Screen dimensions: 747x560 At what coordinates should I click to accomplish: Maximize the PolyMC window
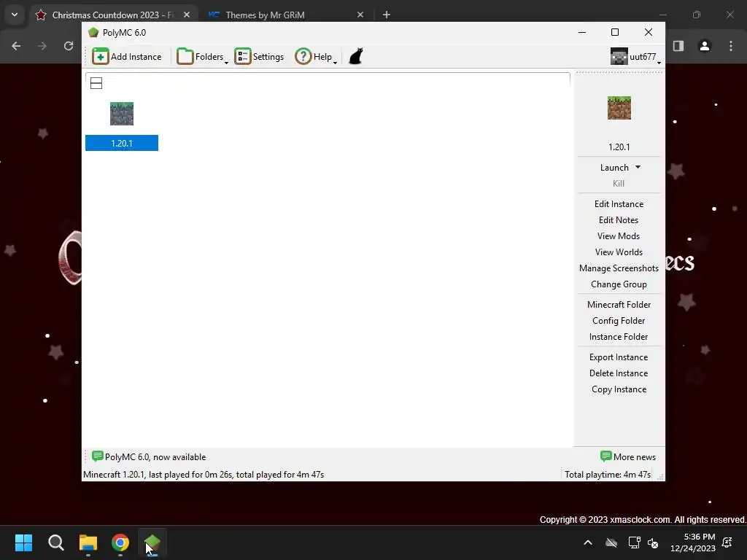[x=615, y=32]
